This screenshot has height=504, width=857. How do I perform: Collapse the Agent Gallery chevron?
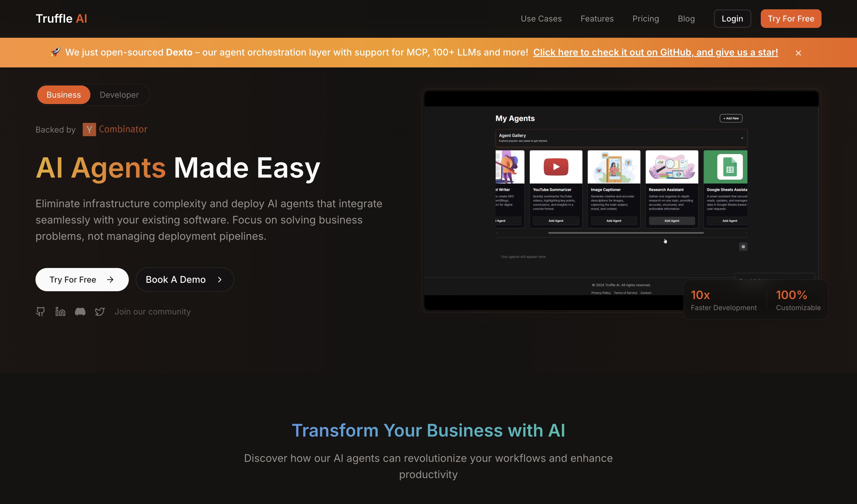pos(742,138)
